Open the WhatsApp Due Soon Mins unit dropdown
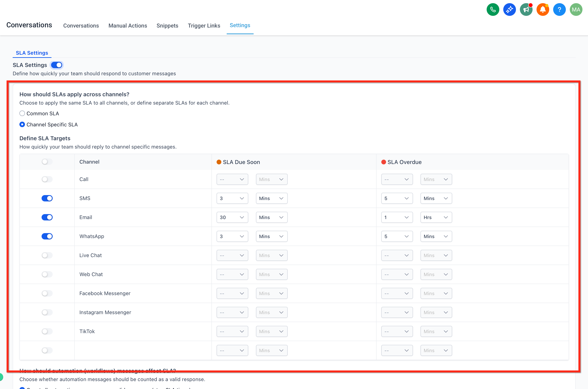 (272, 236)
